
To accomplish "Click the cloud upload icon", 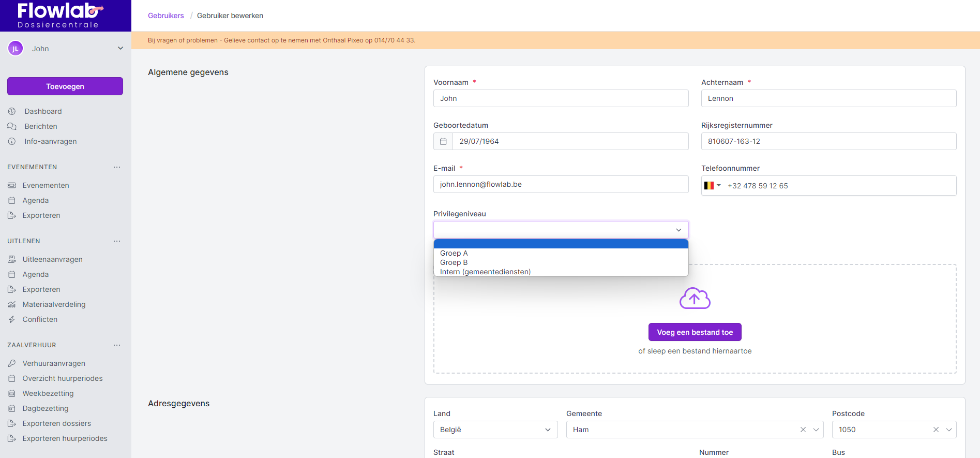I will pos(695,299).
